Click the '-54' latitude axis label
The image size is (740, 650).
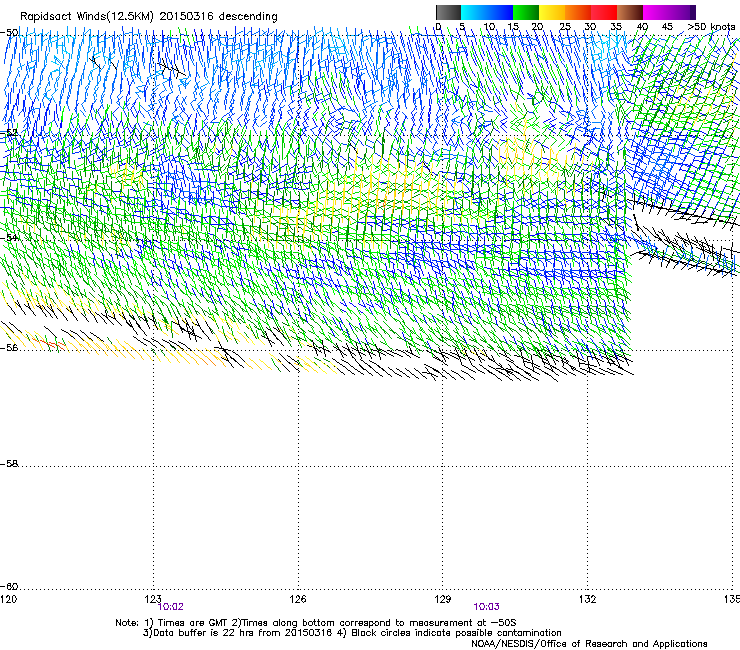coord(9,237)
